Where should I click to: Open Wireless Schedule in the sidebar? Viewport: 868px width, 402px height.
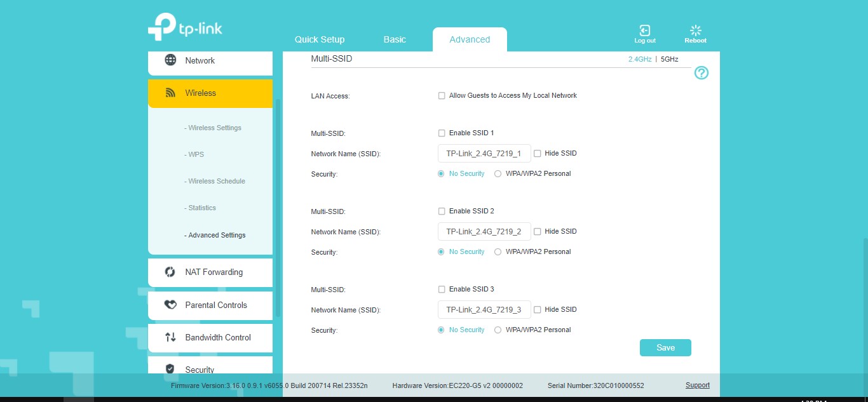[x=217, y=181]
